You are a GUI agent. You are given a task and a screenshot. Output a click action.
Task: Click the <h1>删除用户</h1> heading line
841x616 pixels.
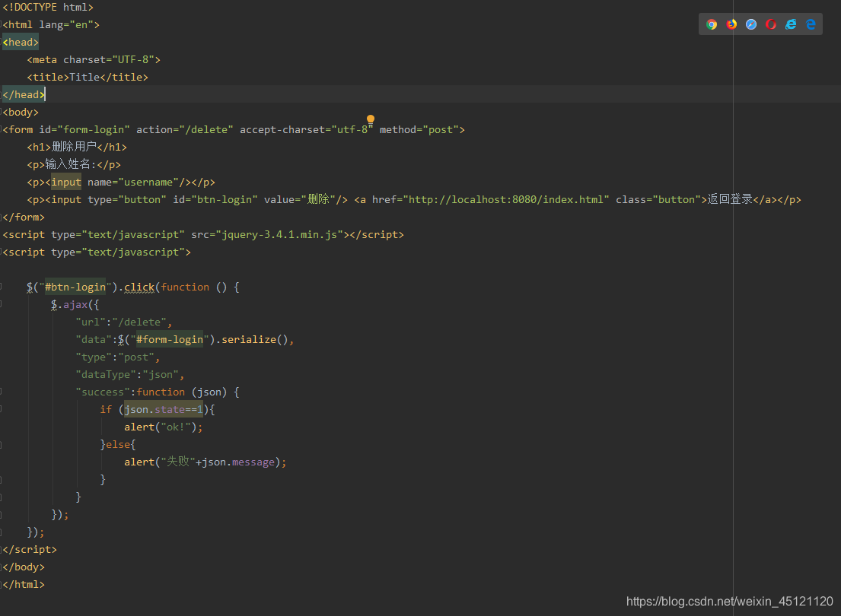pyautogui.click(x=77, y=147)
